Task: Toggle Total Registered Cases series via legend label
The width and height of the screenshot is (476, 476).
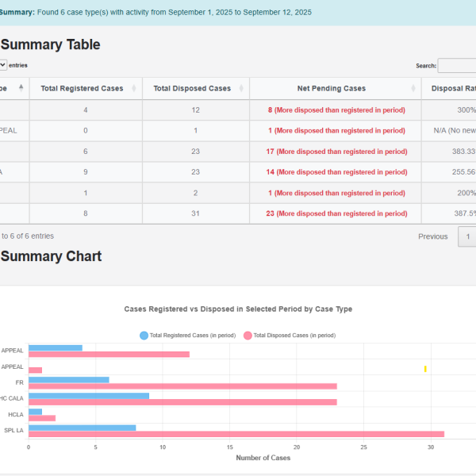Action: pos(192,336)
